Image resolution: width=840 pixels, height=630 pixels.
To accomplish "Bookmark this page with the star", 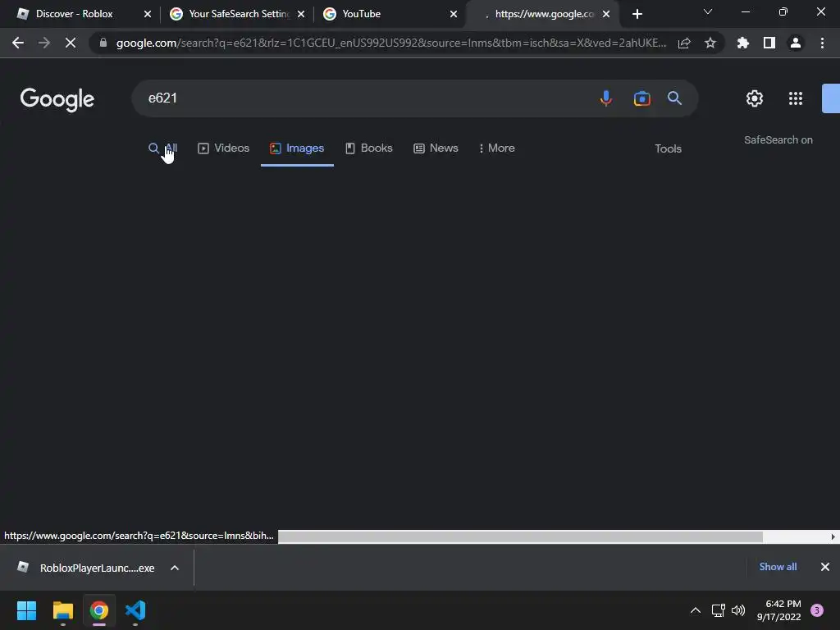I will 710,43.
